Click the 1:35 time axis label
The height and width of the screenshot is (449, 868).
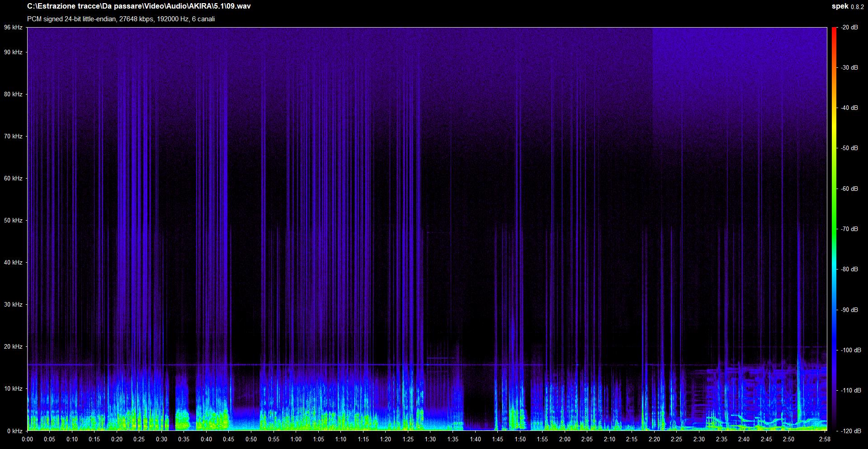(453, 440)
